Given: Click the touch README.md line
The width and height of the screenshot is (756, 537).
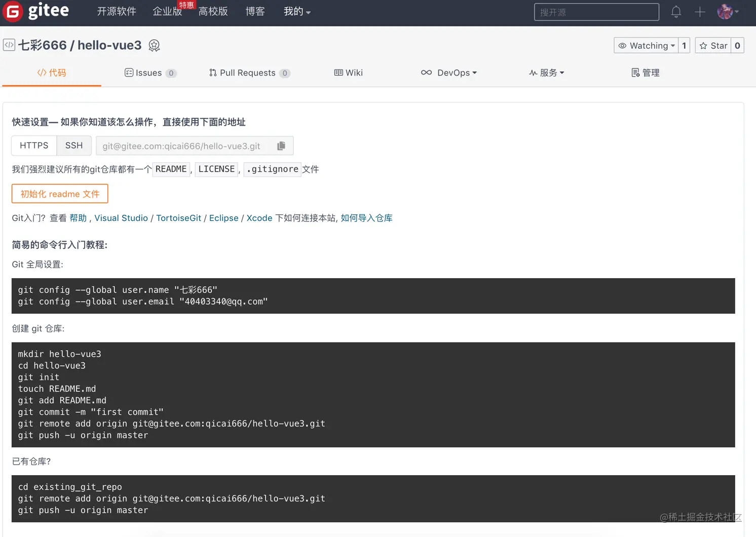Looking at the screenshot, I should pyautogui.click(x=57, y=389).
